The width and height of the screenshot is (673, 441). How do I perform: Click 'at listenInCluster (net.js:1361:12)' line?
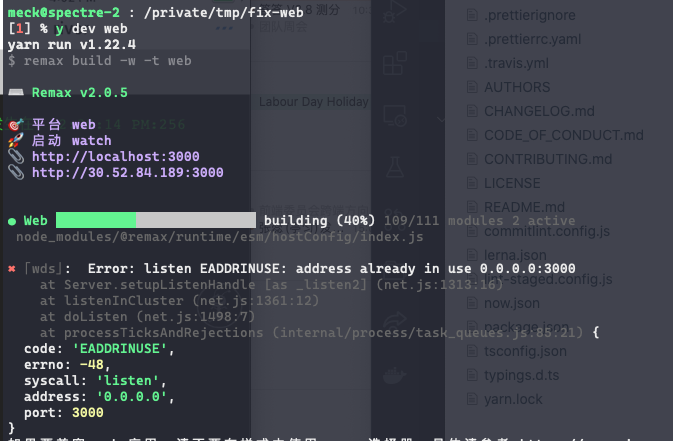[179, 301]
